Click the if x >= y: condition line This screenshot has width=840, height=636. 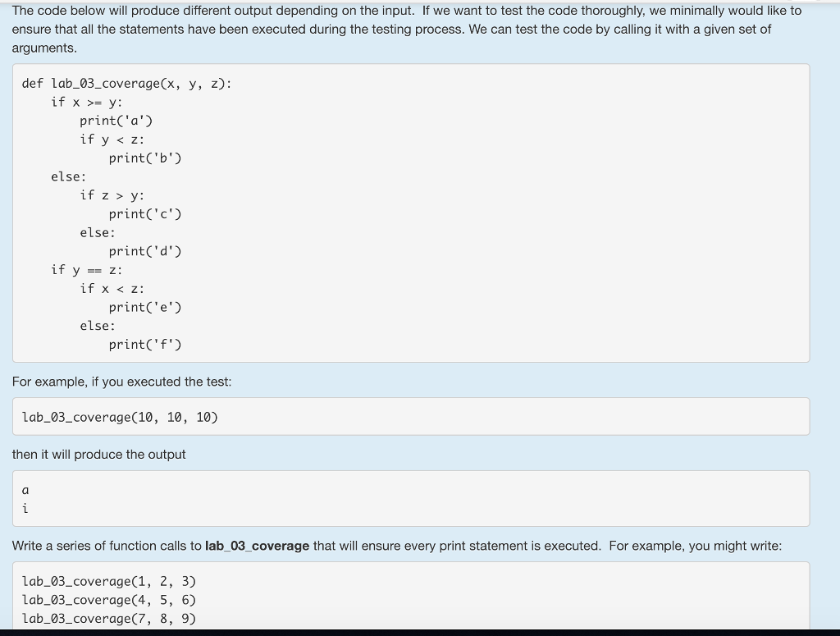click(87, 102)
